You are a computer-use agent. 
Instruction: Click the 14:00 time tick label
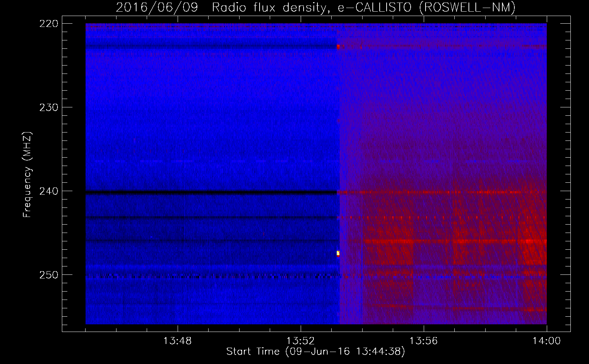point(546,341)
